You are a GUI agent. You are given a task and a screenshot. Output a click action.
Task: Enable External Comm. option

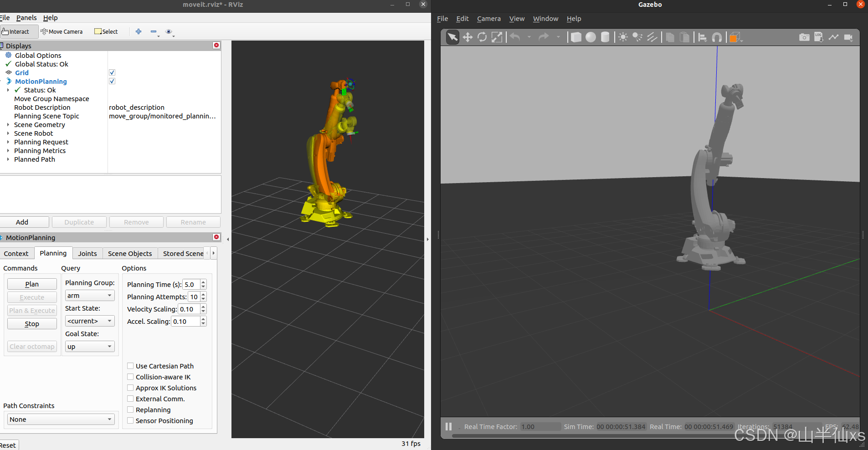coord(130,399)
